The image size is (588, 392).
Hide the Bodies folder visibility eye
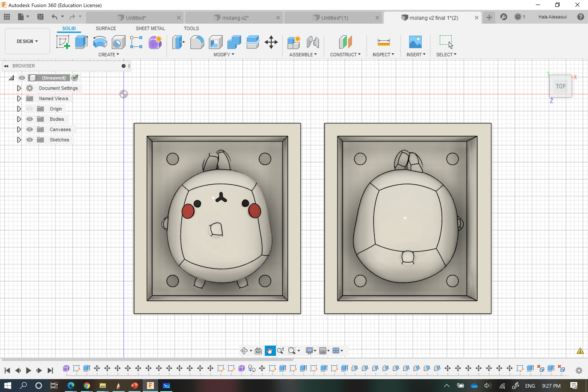29,119
